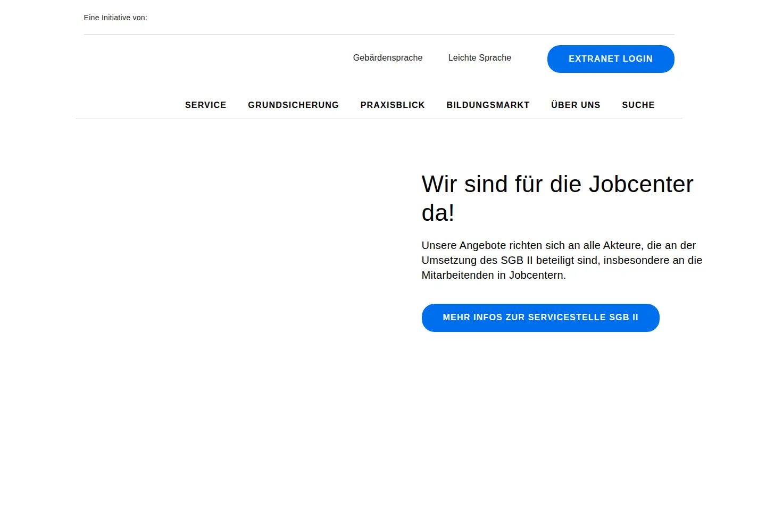Click Mehr Infos zur Servicestelle SGB II

pos(540,318)
